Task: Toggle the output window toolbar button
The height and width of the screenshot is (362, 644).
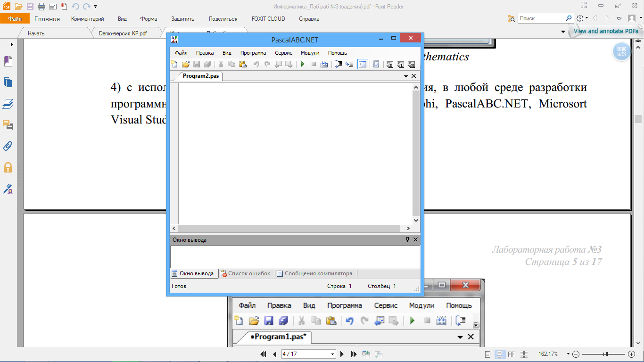Action: tap(363, 64)
